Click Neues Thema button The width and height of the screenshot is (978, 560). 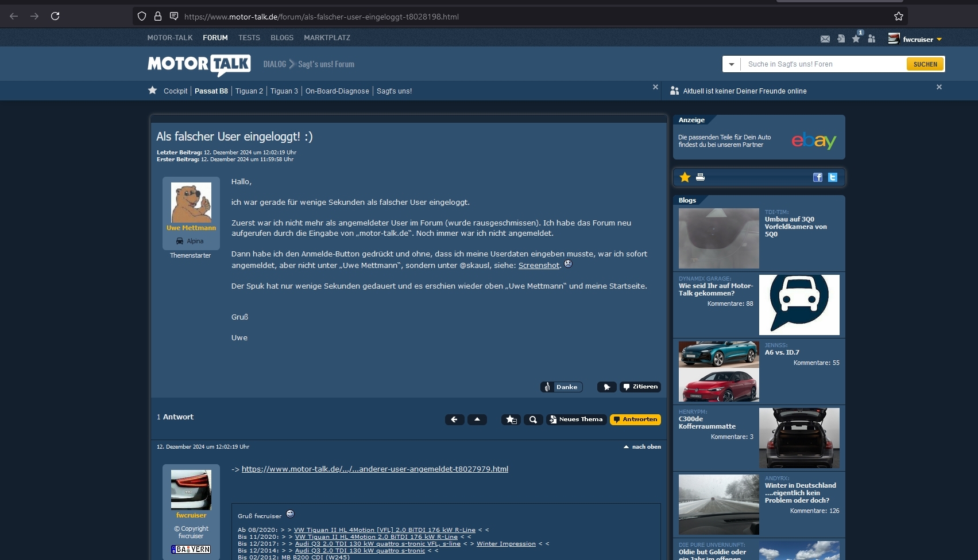(x=576, y=419)
